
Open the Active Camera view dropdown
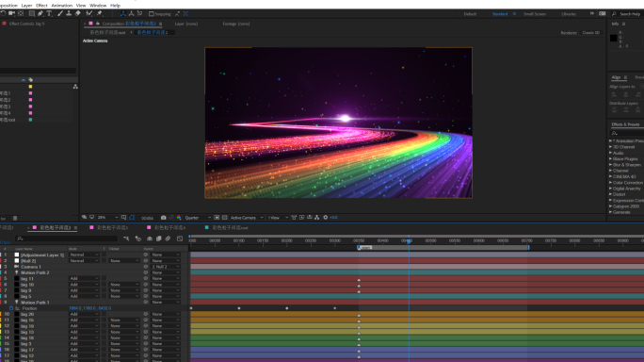247,217
